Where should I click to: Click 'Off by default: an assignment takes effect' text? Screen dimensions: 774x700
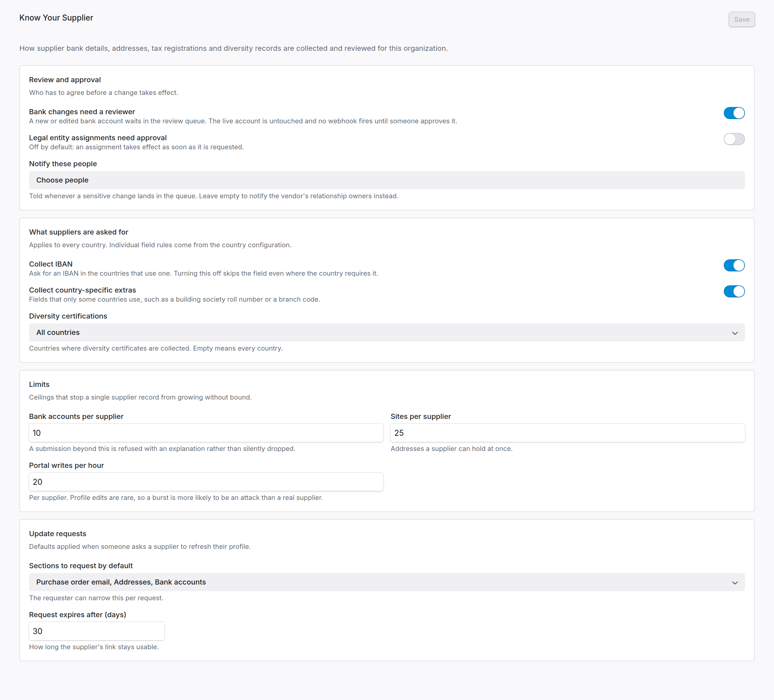tap(136, 147)
